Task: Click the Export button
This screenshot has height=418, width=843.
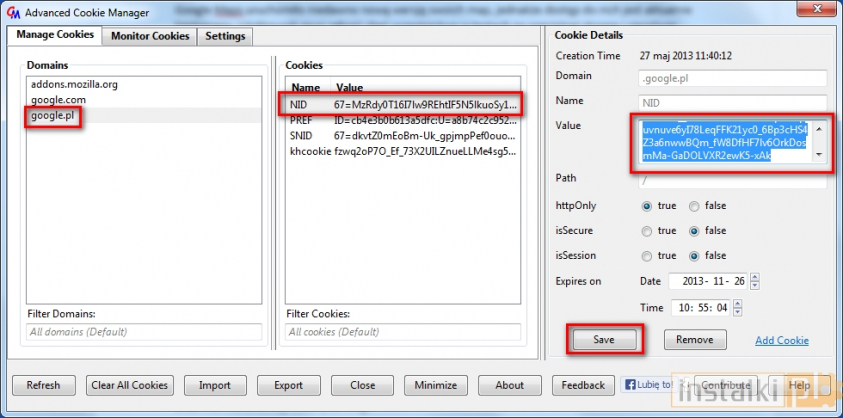Action: 288,385
